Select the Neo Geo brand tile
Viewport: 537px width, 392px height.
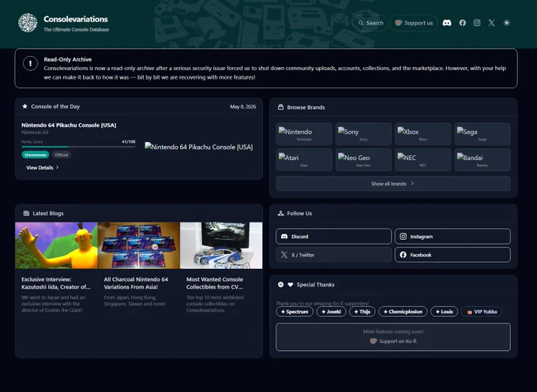point(363,160)
